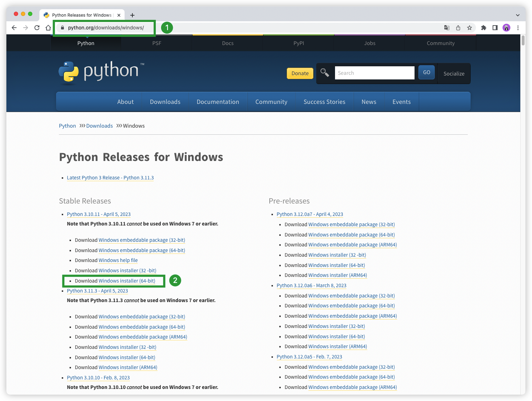This screenshot has width=532, height=401.
Task: Open the About main menu item
Action: click(126, 102)
